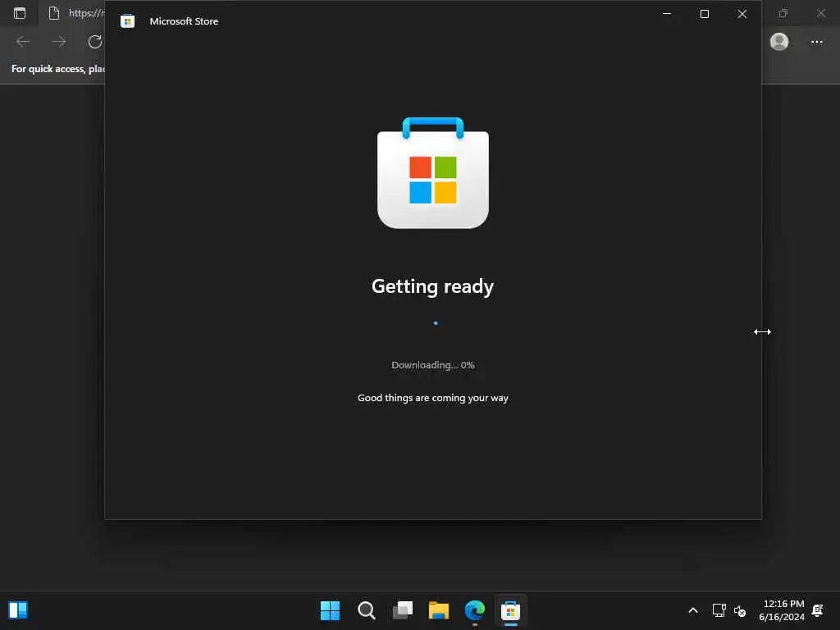The height and width of the screenshot is (630, 840).
Task: Go back in Edge browser
Action: click(x=23, y=42)
